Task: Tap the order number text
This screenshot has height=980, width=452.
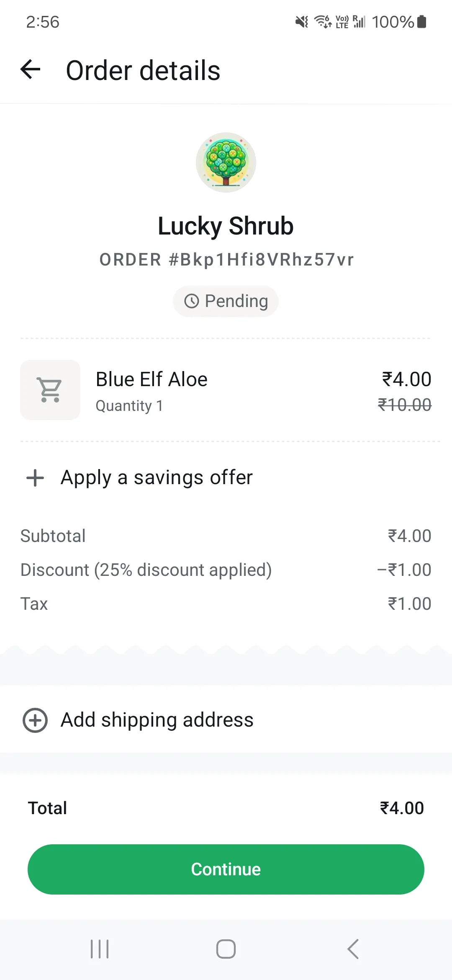Action: [226, 260]
